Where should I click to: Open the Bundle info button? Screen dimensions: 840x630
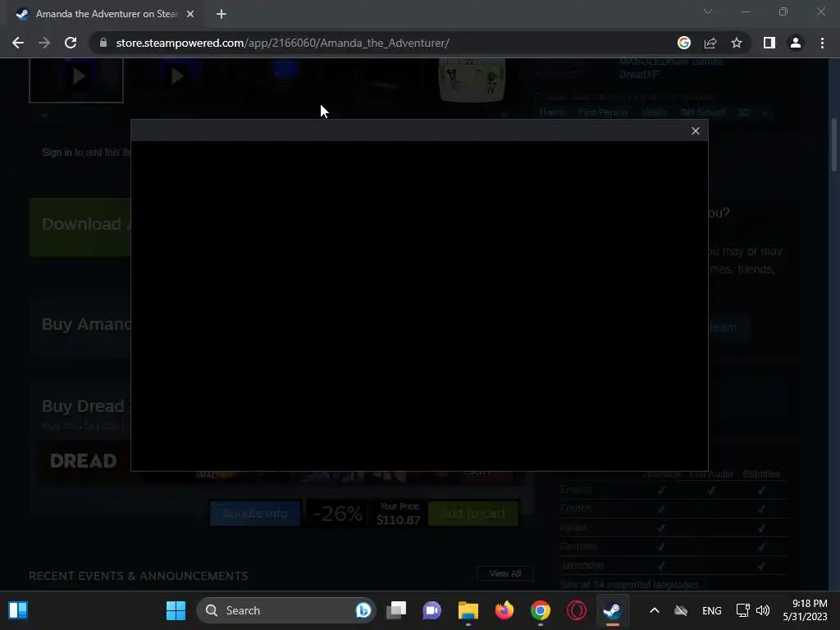point(255,514)
